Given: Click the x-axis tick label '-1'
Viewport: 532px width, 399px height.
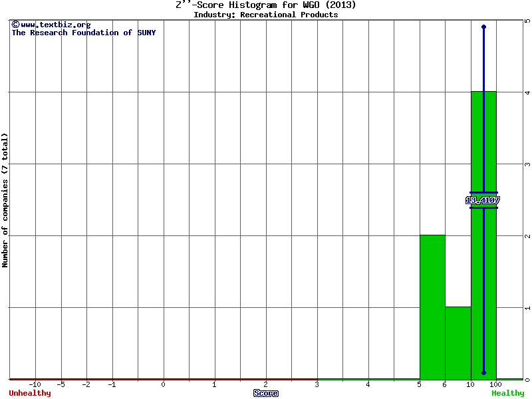Looking at the screenshot, I should 112,384.
